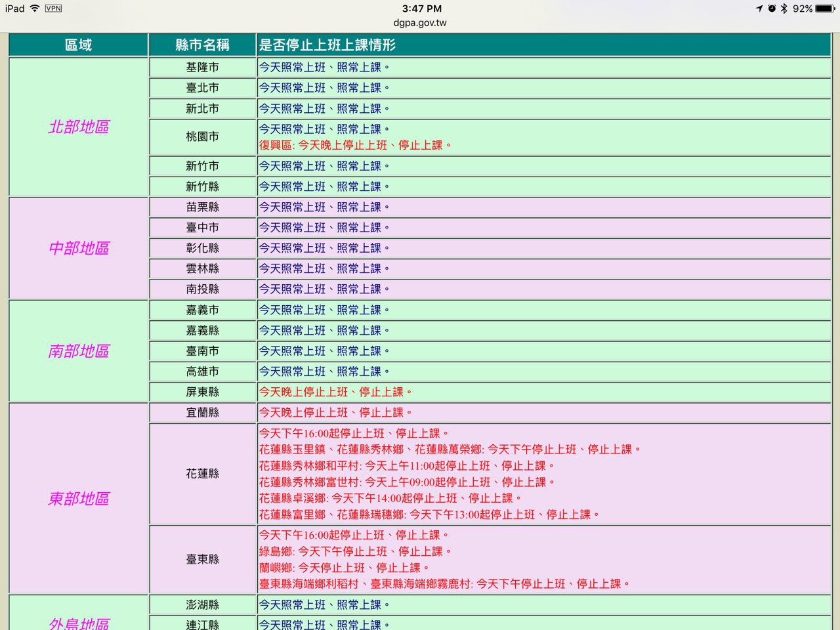
Task: Select the status text in the 新北市 row
Action: [325, 109]
